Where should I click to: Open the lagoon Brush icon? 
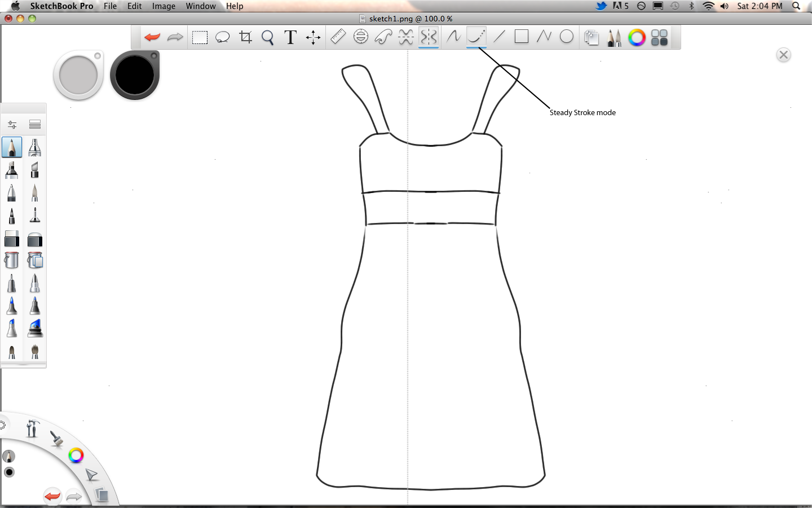pos(56,439)
